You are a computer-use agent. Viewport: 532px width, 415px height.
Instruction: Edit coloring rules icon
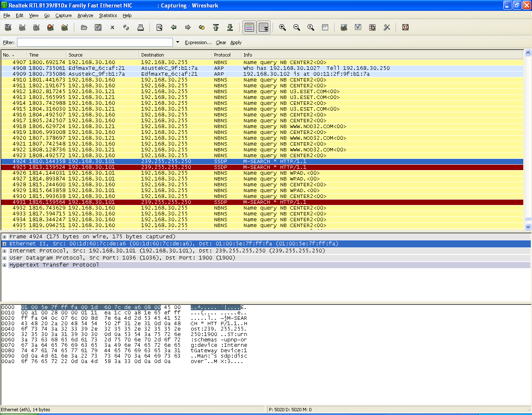click(372, 27)
